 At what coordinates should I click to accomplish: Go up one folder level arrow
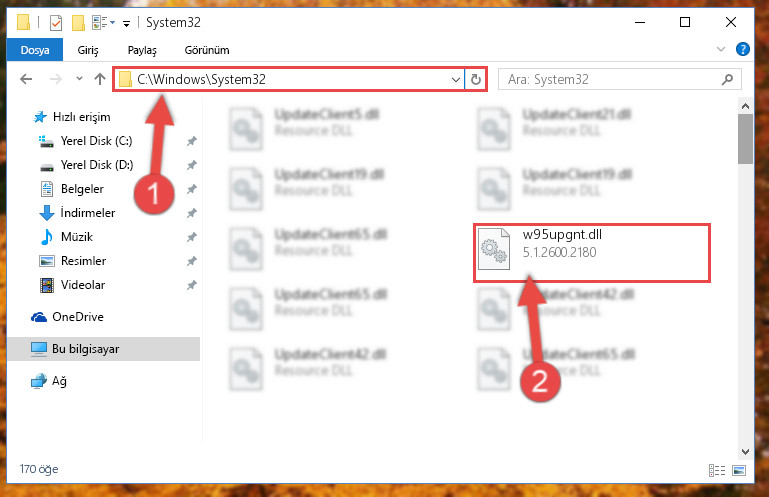pyautogui.click(x=100, y=79)
